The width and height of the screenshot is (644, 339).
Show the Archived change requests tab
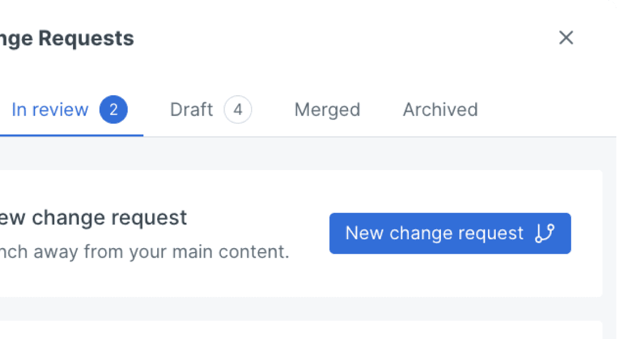point(440,110)
